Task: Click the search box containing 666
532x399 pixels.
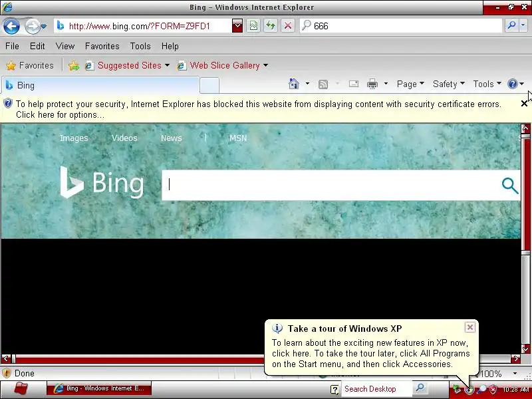Action: 400,26
